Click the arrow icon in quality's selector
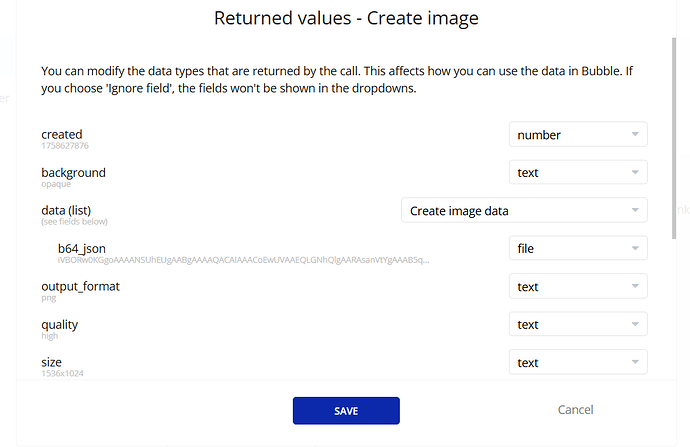The width and height of the screenshot is (690, 447). coord(635,325)
